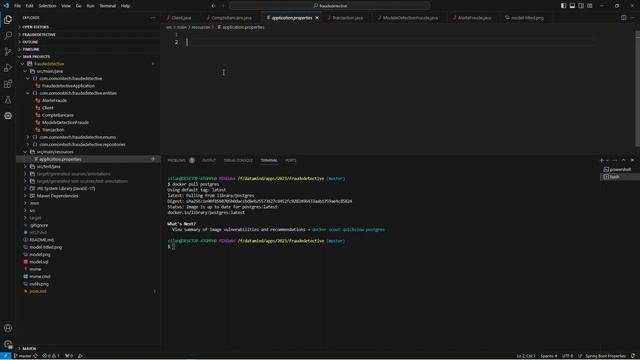Click the ports forwarded indicator in status bar
Image resolution: width=640 pixels, height=360 pixels.
(69, 356)
